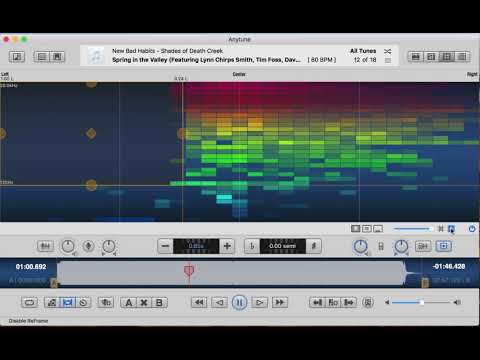
Task: Toggle the ReFrame power button
Action: [x=472, y=229]
